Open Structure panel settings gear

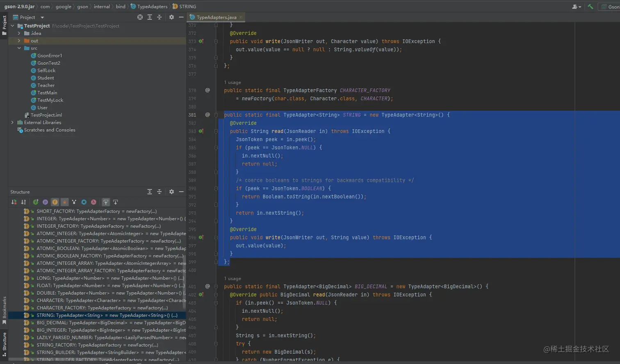click(x=171, y=192)
